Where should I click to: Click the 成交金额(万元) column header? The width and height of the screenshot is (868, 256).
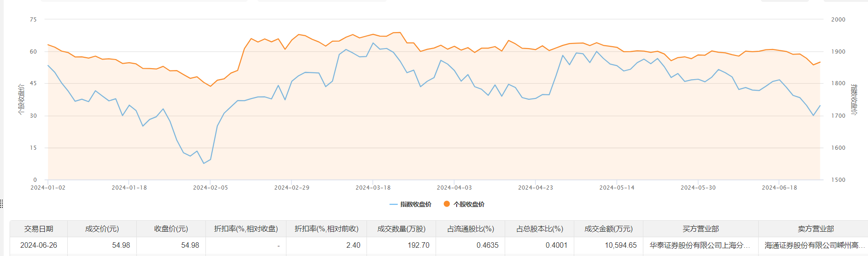pos(609,229)
